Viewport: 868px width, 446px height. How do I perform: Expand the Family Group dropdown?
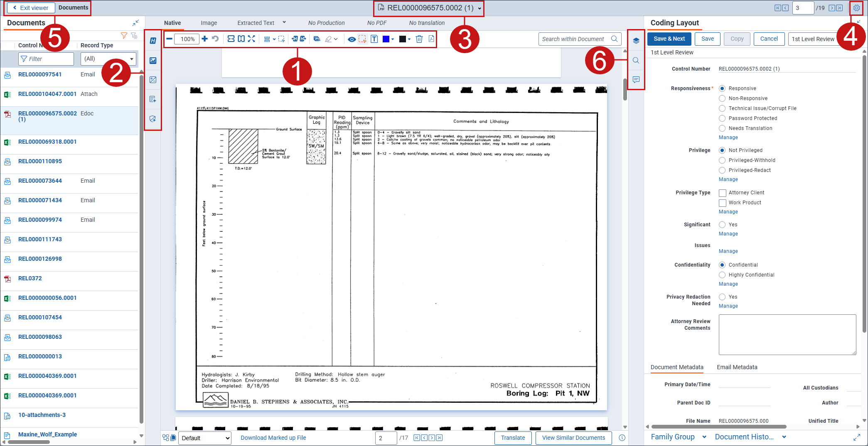704,437
